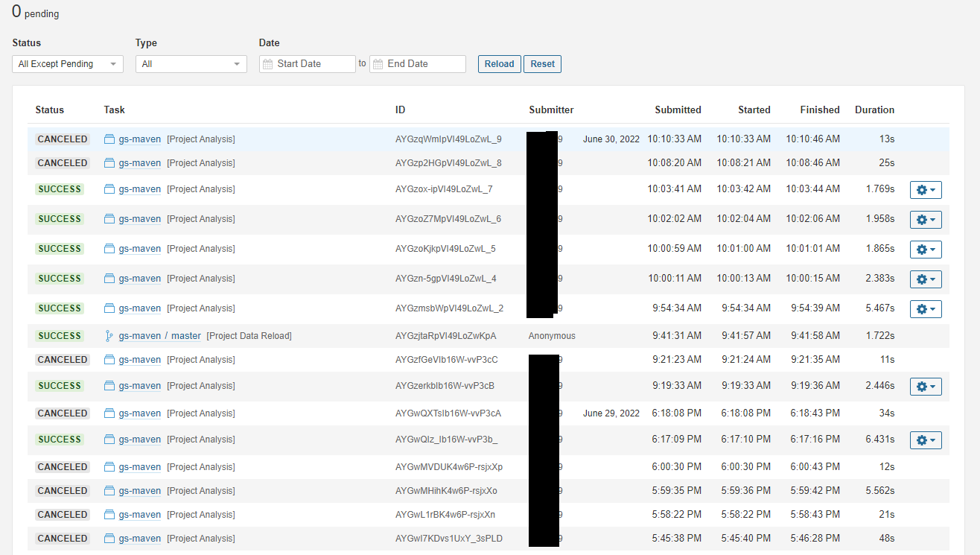Click the Reload button

click(500, 64)
